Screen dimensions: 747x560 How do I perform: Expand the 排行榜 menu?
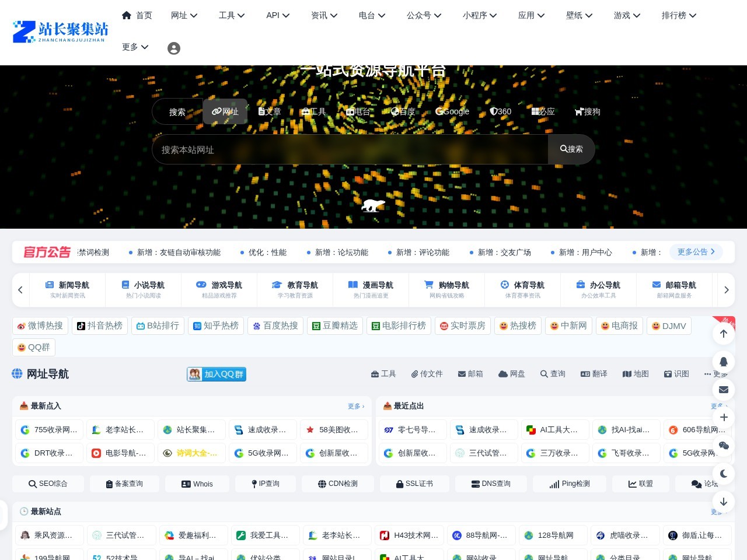(679, 16)
